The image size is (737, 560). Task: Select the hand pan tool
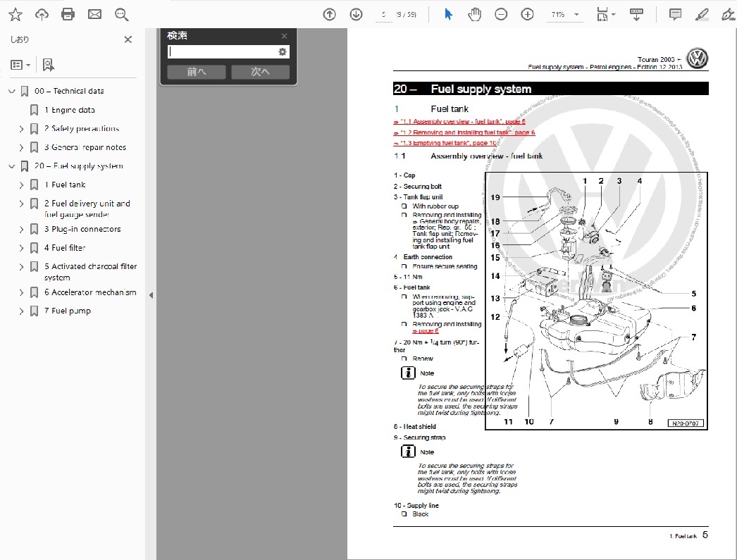point(474,14)
